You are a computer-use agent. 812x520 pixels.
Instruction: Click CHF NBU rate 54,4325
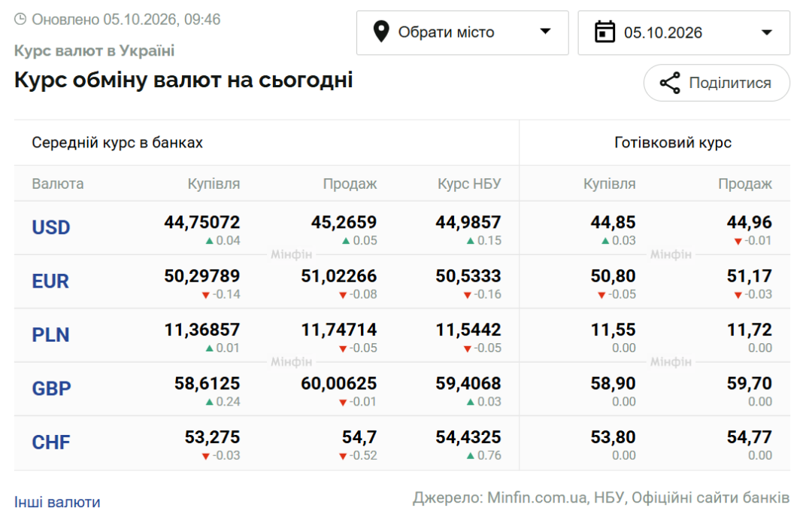468,437
